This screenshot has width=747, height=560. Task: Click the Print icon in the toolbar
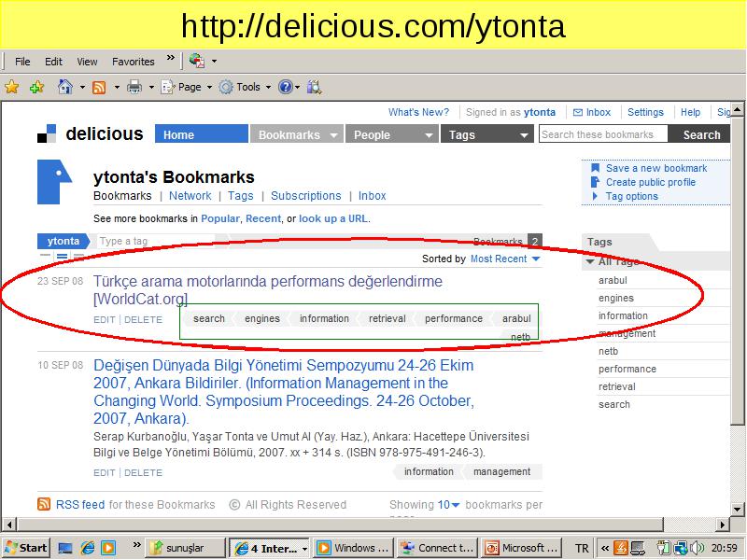pyautogui.click(x=134, y=87)
